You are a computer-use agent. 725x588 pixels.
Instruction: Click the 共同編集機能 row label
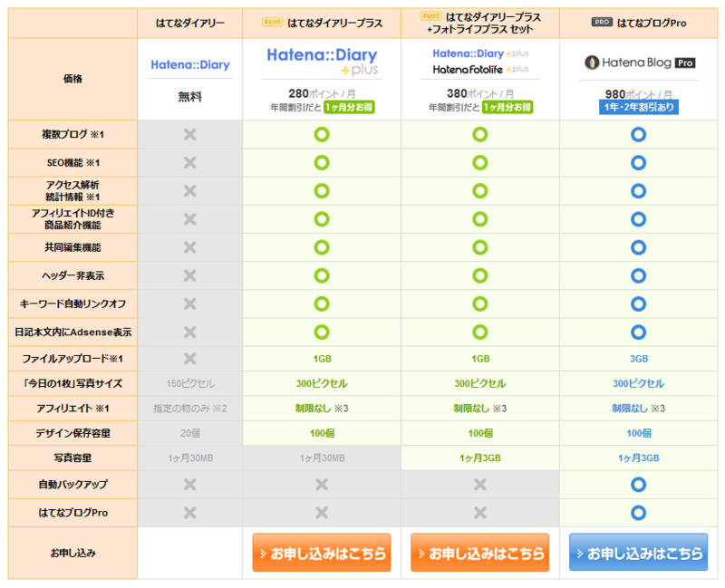tap(72, 247)
